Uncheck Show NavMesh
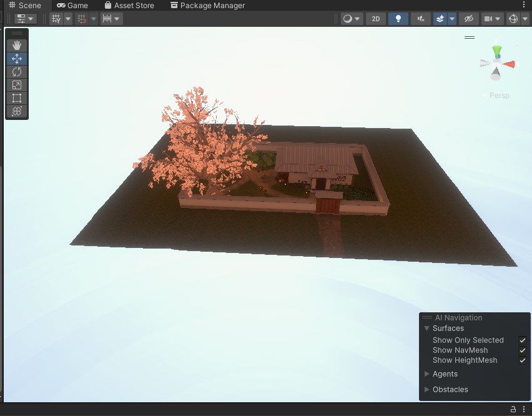Screen dimensions: 532x416 [x=523, y=350]
